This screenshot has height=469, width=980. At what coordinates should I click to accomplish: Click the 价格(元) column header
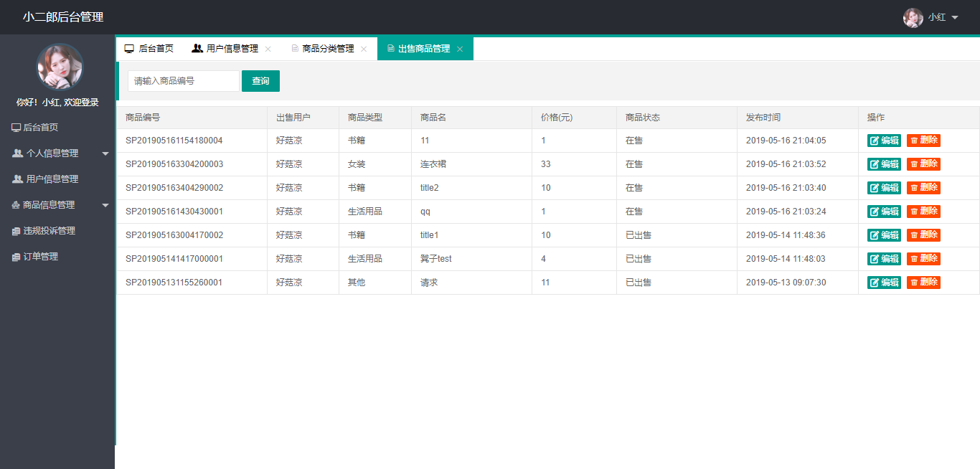point(574,118)
